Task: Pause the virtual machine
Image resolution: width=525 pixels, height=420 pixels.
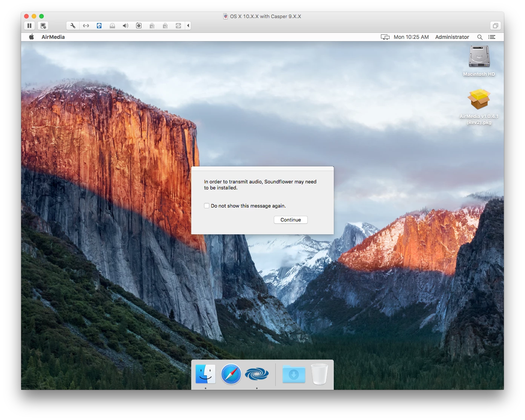Action: coord(29,26)
